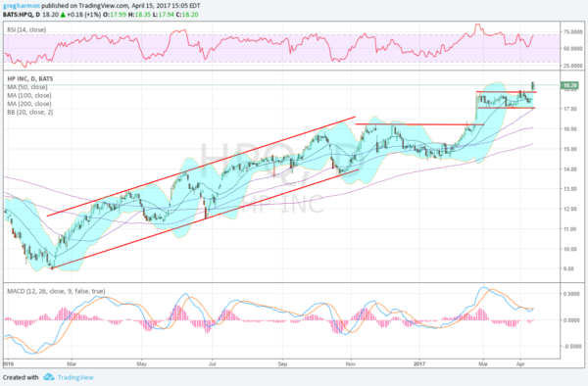
Task: Click the TradingView cloud logo icon
Action: (49, 377)
